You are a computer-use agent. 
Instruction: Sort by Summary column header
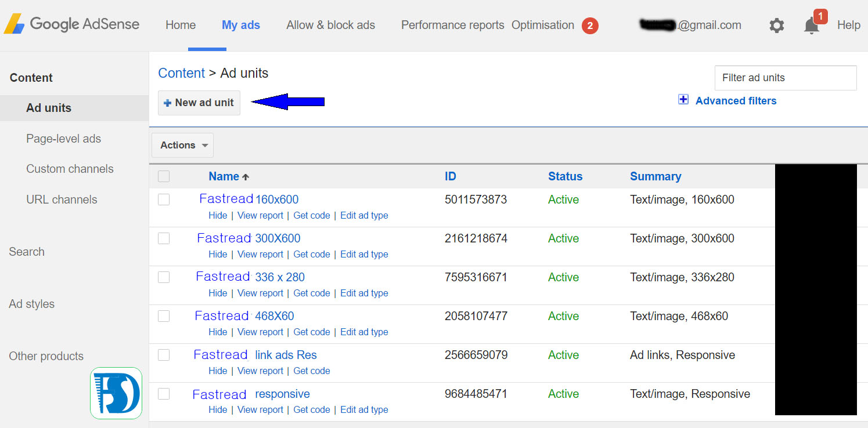tap(655, 176)
